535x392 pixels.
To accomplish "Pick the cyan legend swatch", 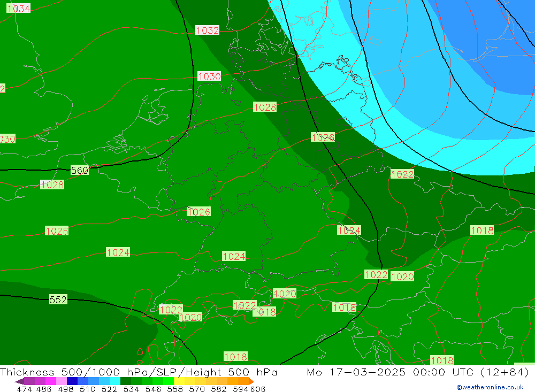I will pos(115,381).
